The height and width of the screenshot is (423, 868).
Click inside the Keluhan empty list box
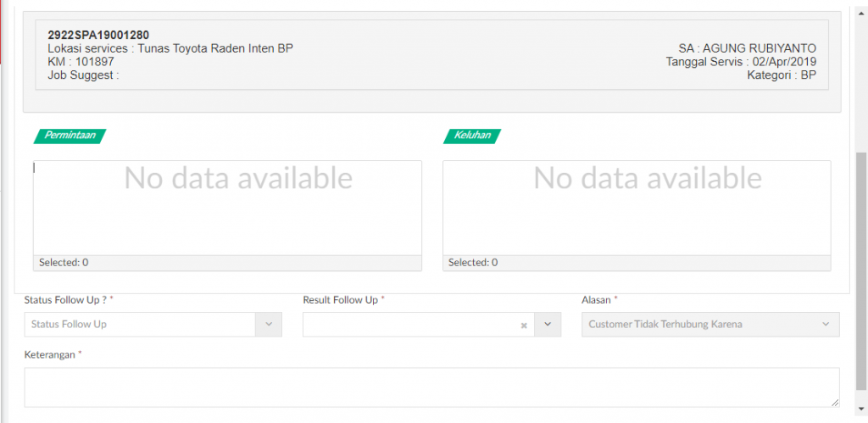637,209
